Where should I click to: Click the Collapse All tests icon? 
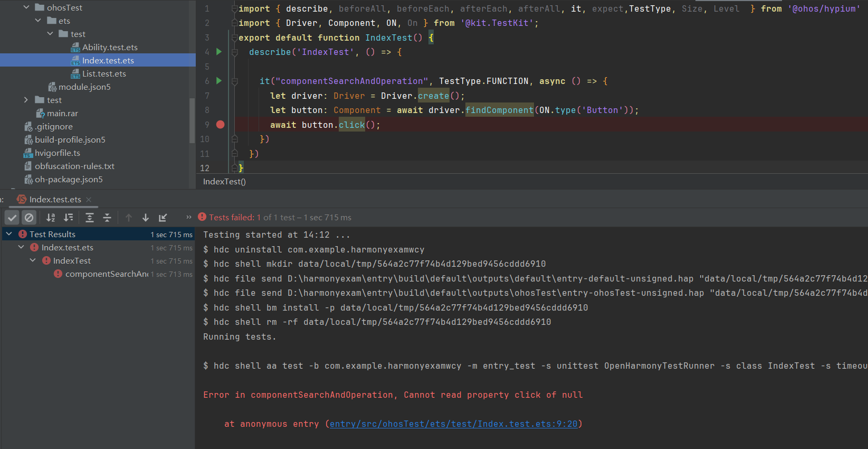[x=107, y=218]
